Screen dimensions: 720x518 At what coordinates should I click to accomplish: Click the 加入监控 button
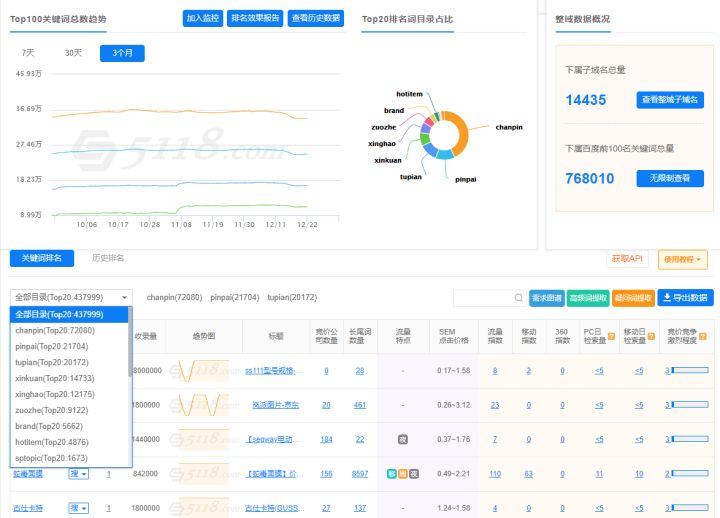click(203, 18)
